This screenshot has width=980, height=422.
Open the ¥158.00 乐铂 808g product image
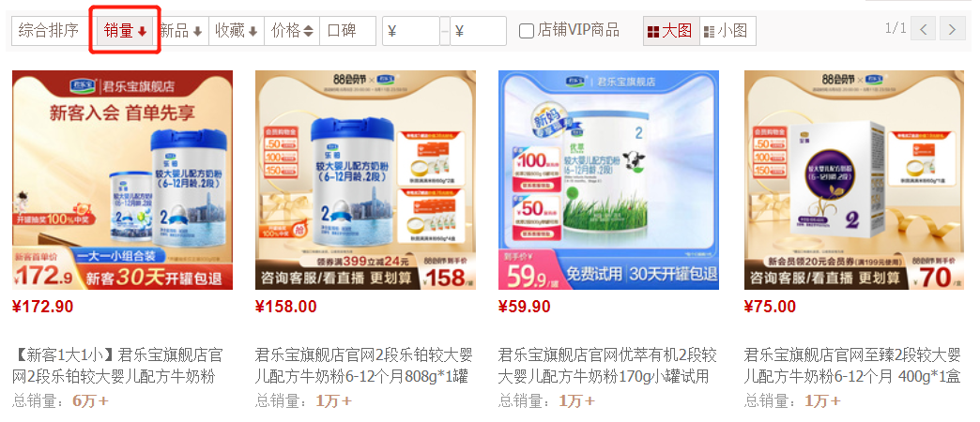click(366, 180)
